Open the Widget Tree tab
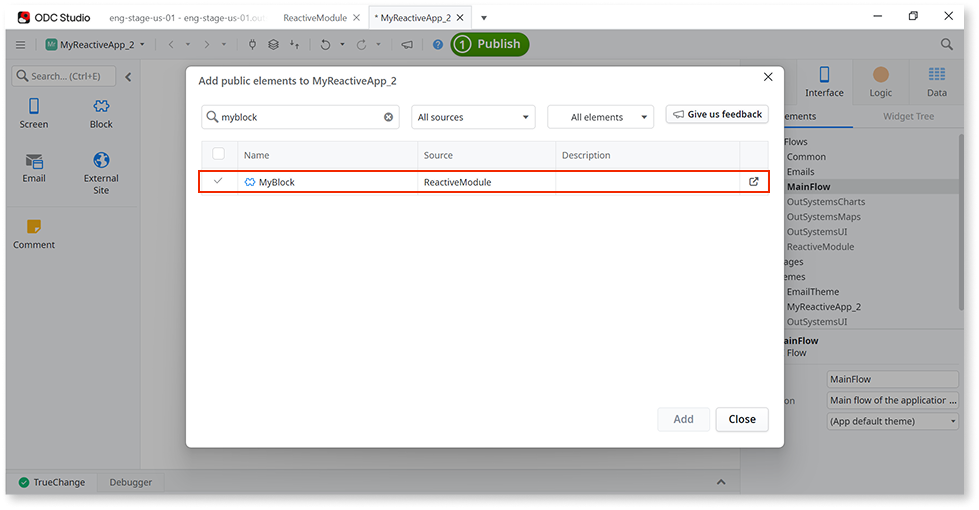The width and height of the screenshot is (979, 510). (x=908, y=116)
